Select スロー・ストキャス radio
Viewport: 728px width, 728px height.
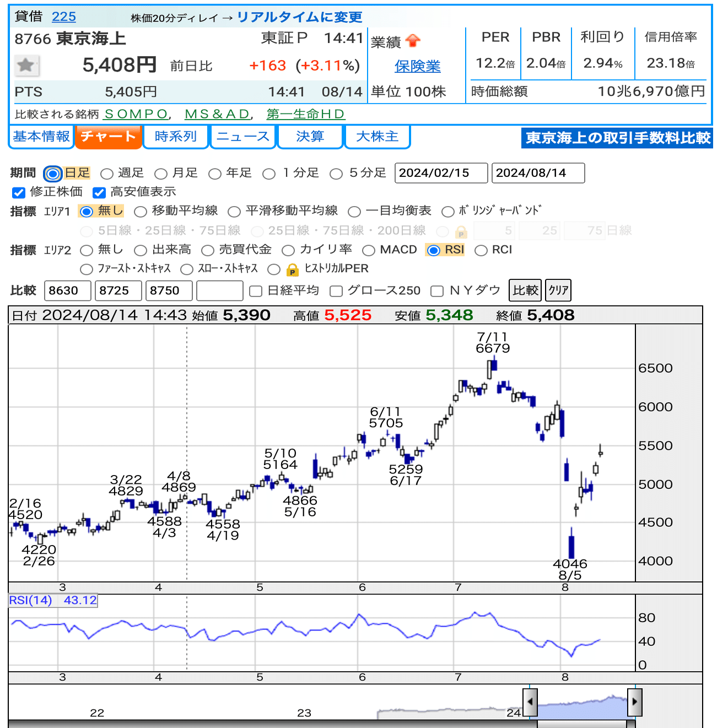(x=187, y=269)
